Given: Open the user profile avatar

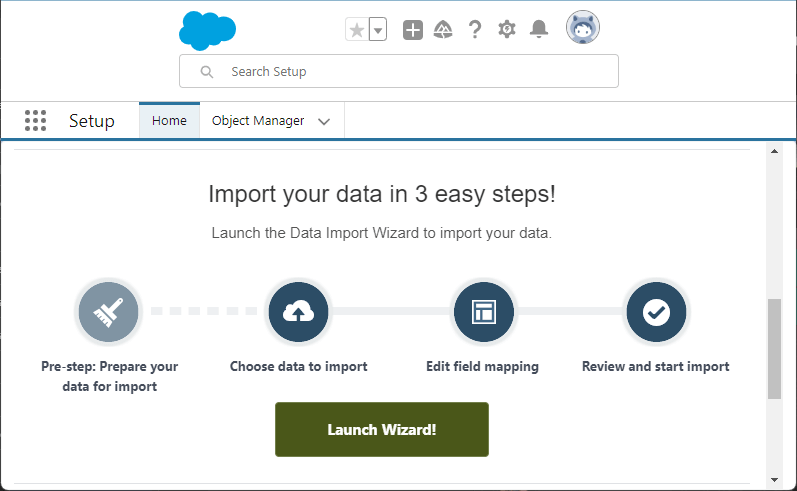Looking at the screenshot, I should point(583,28).
